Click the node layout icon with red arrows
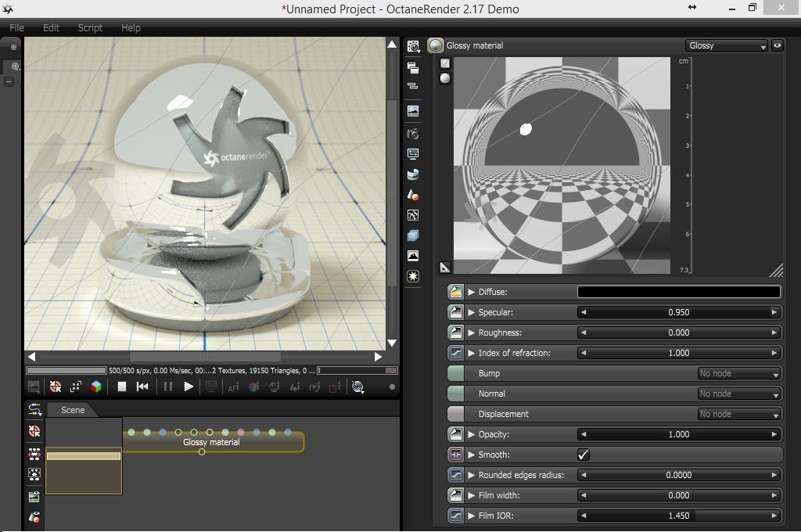Screen dimensions: 801x532 pyautogui.click(x=34, y=453)
